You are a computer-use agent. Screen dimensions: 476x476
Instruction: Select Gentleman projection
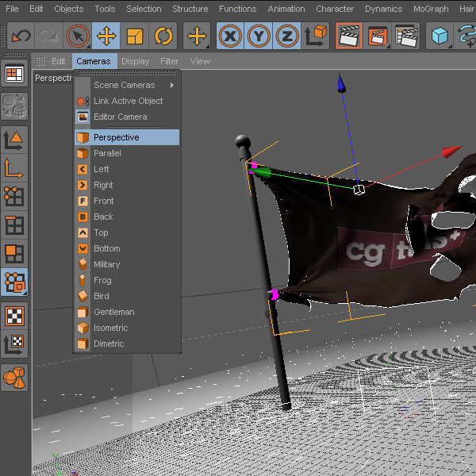127,312
